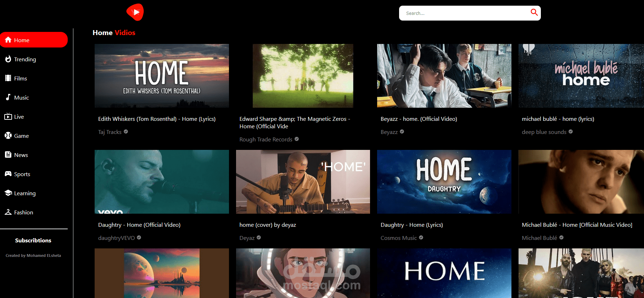Click the Live TV icon
644x298 pixels.
point(8,116)
